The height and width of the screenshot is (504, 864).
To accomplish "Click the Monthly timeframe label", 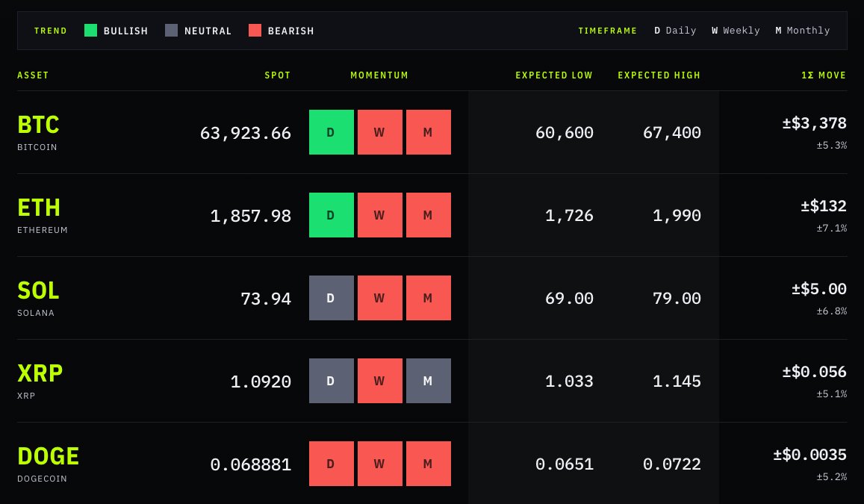I will point(802,31).
